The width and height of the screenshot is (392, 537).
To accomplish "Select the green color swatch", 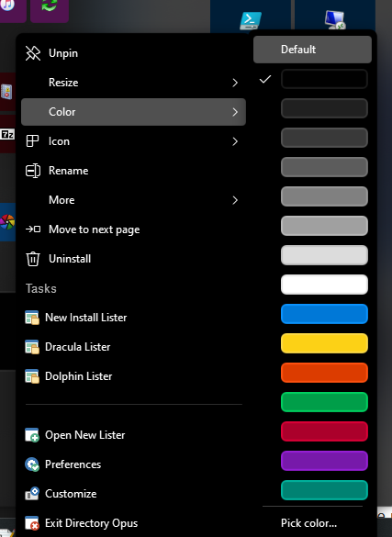I will pyautogui.click(x=324, y=402).
